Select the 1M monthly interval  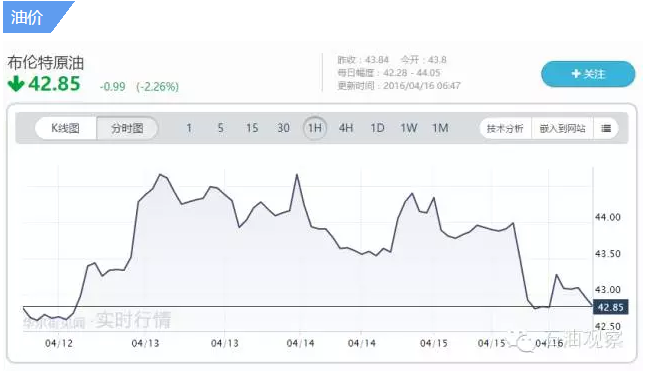coord(440,128)
